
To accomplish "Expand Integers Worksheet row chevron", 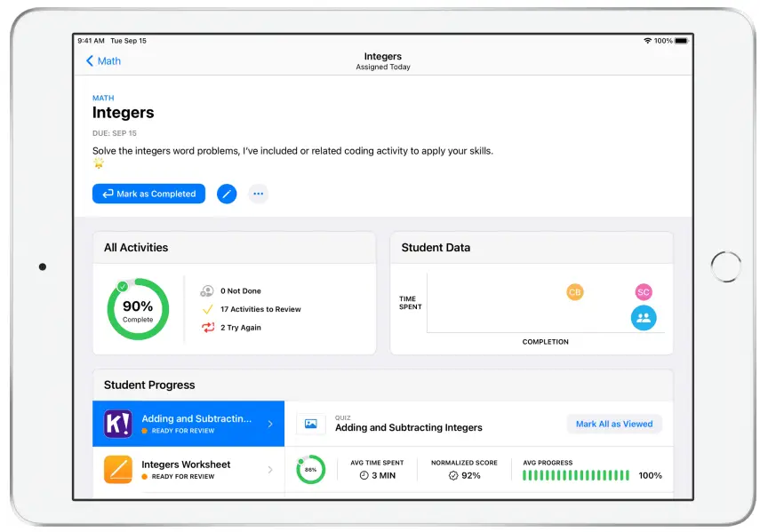I will click(270, 470).
